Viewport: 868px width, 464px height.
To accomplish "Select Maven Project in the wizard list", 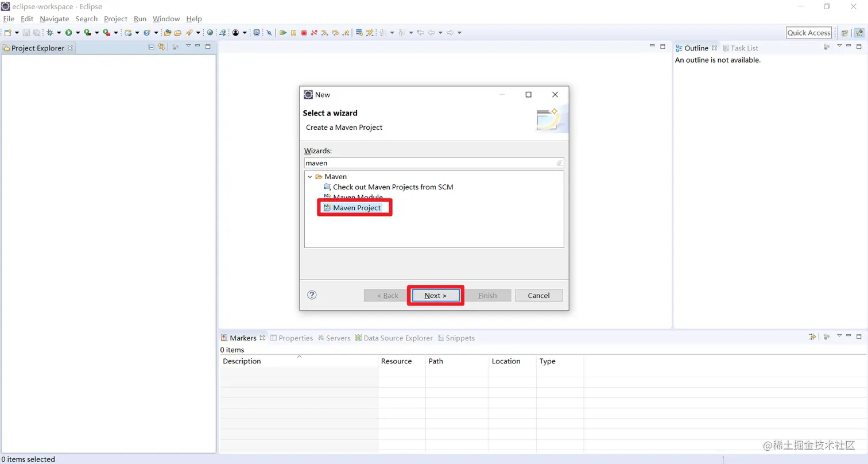I will [x=352, y=208].
